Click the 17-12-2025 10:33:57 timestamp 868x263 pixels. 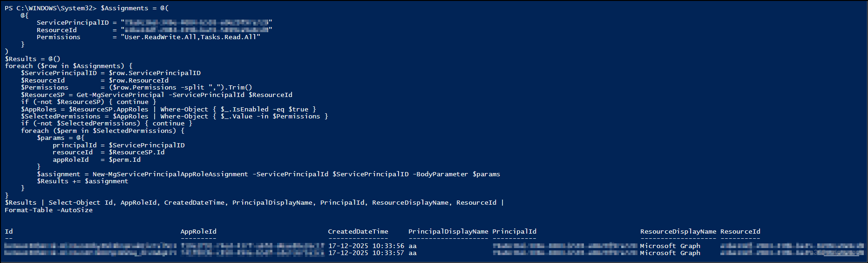click(366, 253)
